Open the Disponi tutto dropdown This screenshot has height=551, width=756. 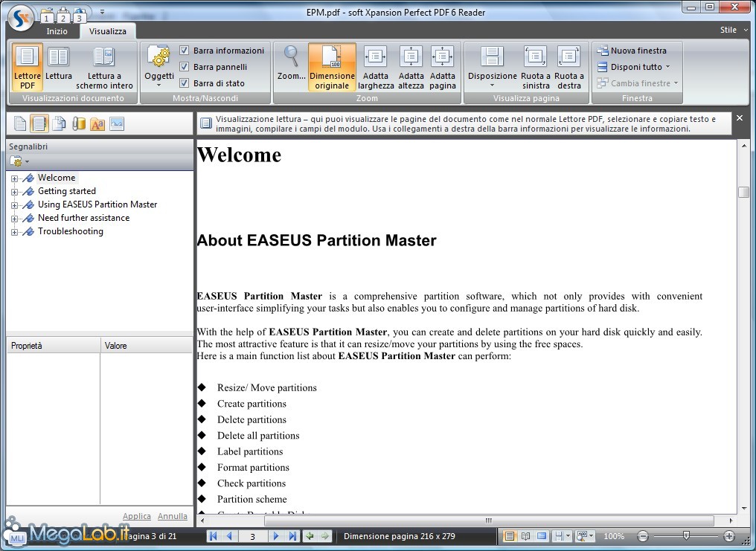pos(633,66)
